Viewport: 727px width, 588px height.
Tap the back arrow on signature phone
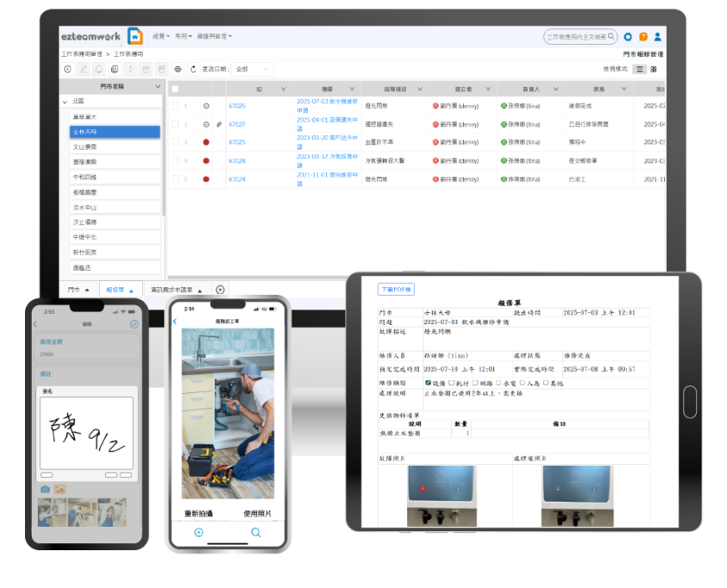(x=35, y=324)
